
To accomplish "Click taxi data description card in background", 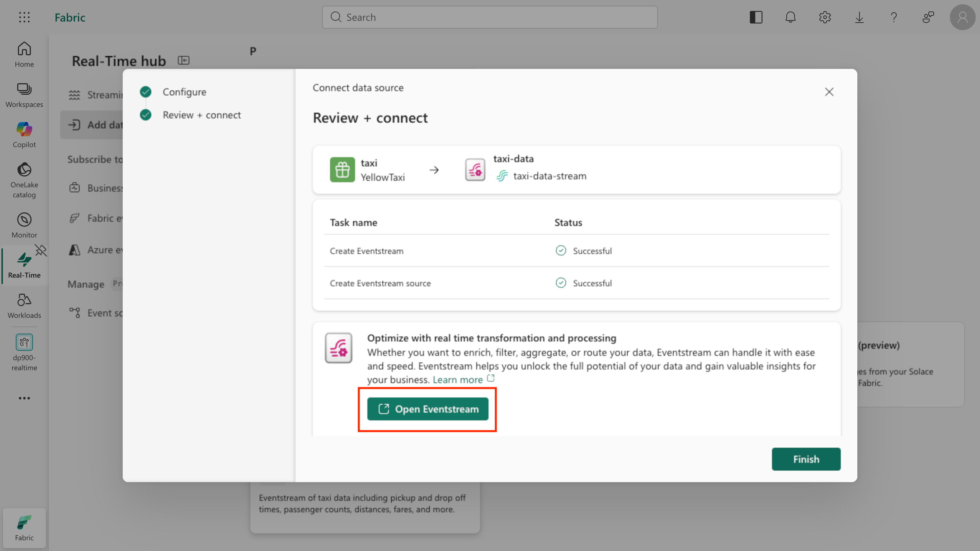I will tap(365, 508).
